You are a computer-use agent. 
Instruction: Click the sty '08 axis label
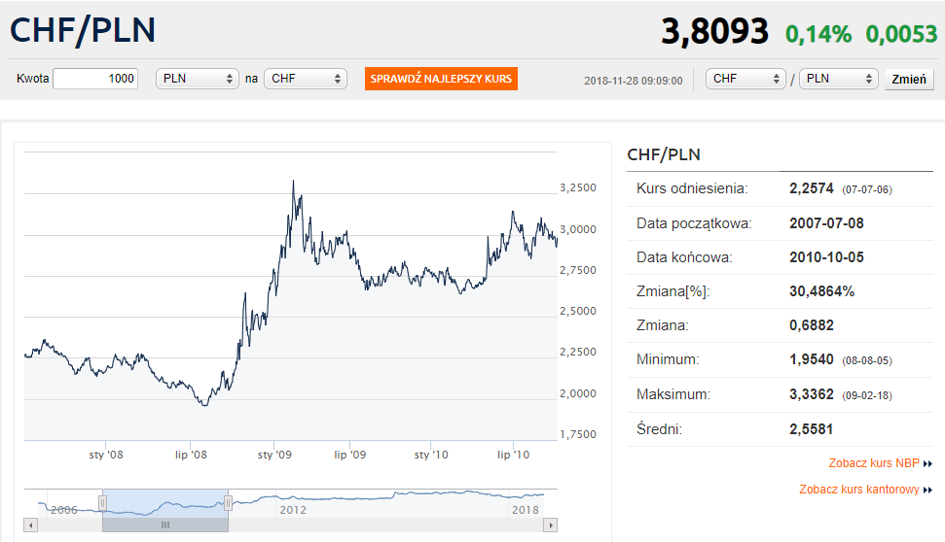pyautogui.click(x=106, y=455)
